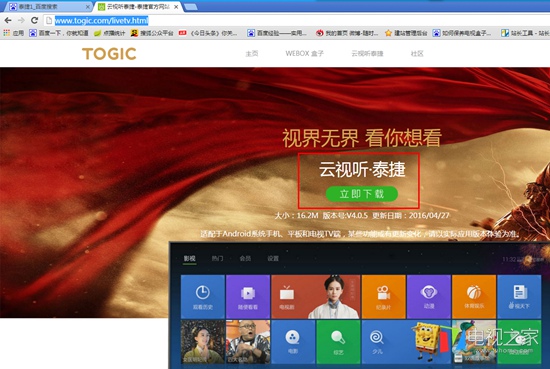Select the 云视听泰捷 official site tab
Viewport: 550px width, 369px height.
click(138, 7)
